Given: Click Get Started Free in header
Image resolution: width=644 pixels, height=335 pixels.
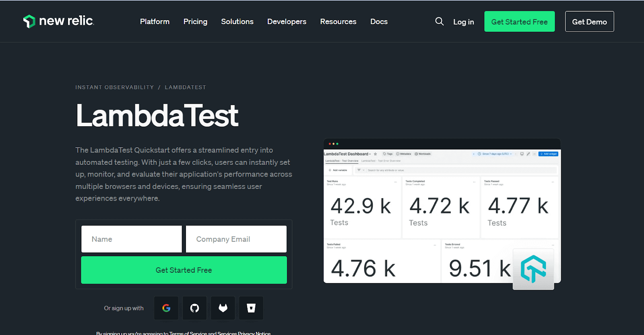Looking at the screenshot, I should pos(519,21).
